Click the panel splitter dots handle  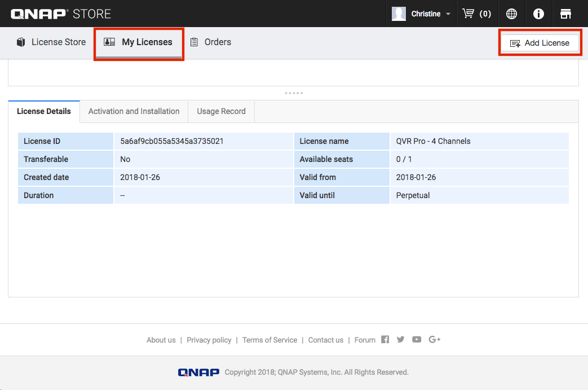coord(294,93)
